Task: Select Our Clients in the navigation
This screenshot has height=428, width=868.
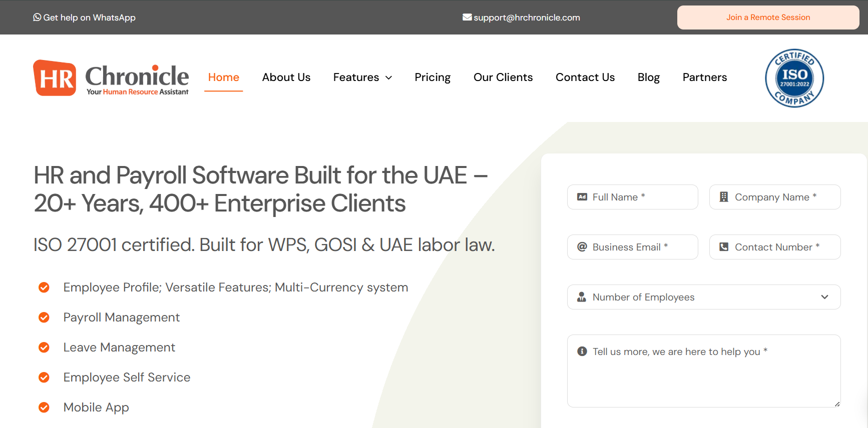Action: pos(503,77)
